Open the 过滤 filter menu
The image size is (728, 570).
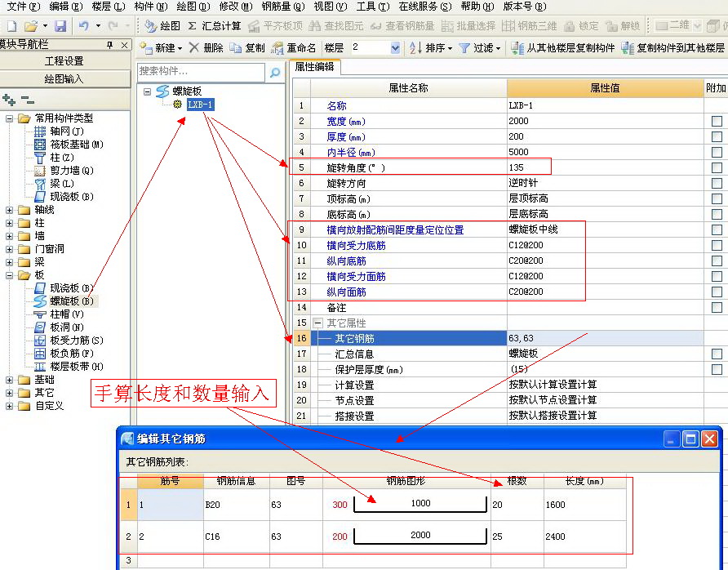tap(480, 48)
